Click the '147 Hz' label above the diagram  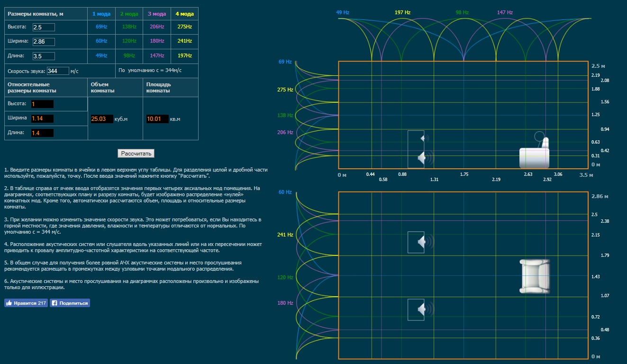pyautogui.click(x=505, y=12)
